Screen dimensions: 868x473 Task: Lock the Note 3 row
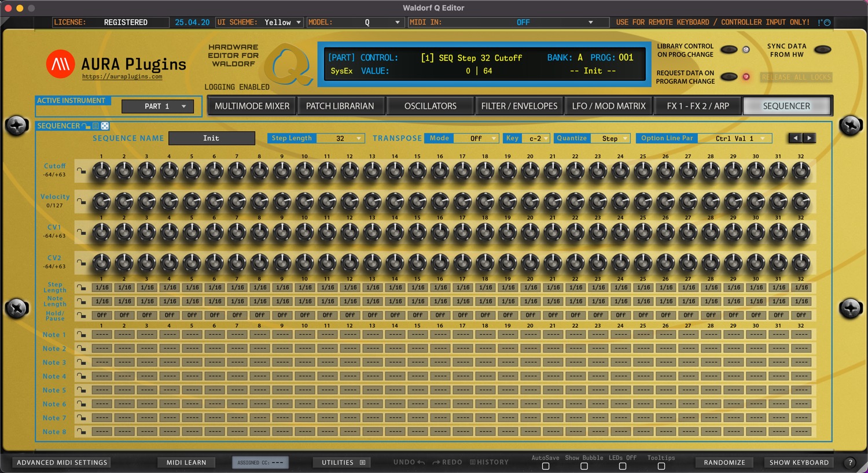tap(82, 363)
